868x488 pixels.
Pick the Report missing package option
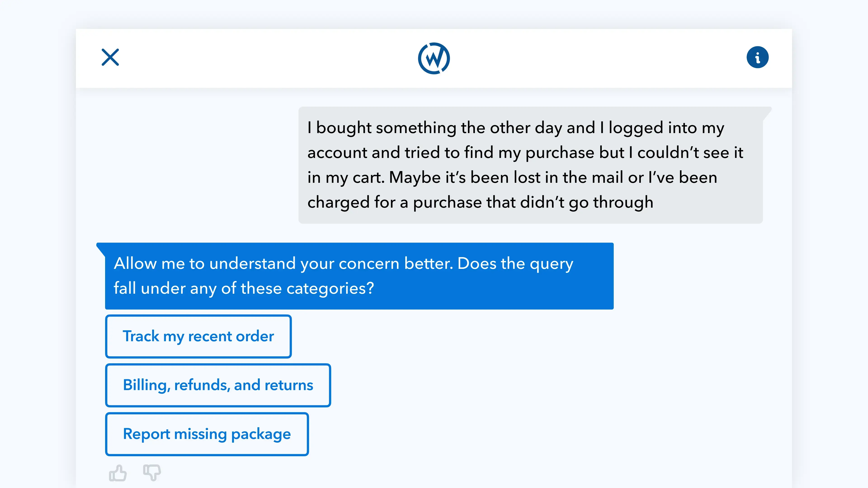click(x=207, y=434)
